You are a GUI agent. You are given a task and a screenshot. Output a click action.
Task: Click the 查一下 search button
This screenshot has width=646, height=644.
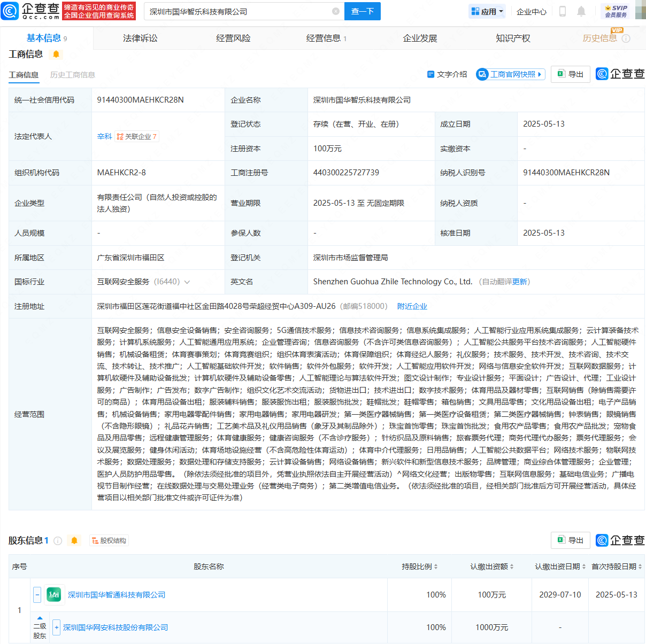pyautogui.click(x=363, y=11)
